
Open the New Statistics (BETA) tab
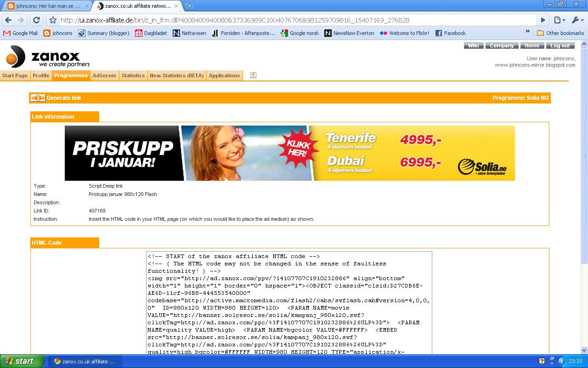pyautogui.click(x=177, y=75)
